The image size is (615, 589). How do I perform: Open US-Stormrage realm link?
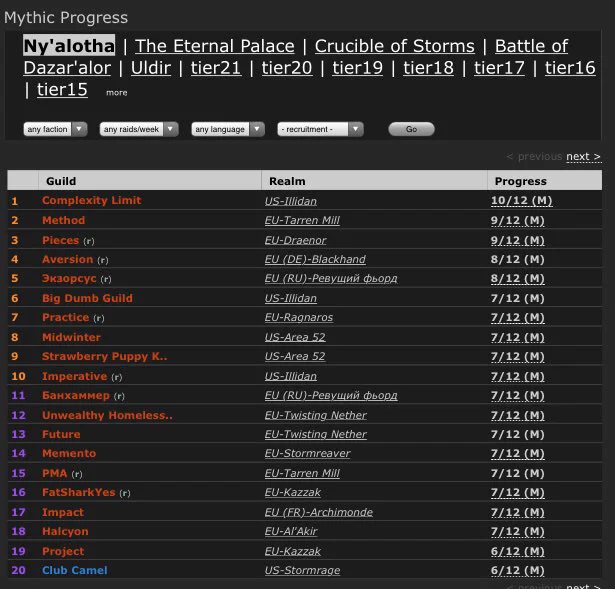pyautogui.click(x=302, y=570)
